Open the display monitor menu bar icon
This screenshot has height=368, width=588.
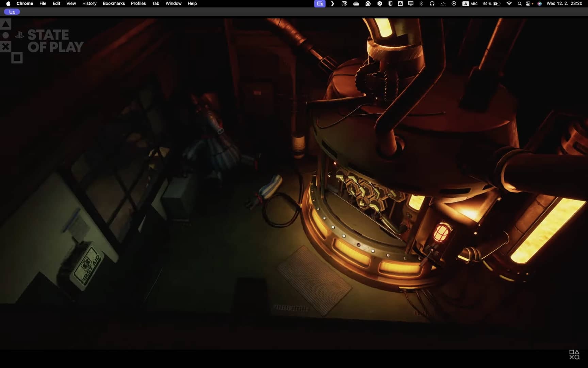411,3
